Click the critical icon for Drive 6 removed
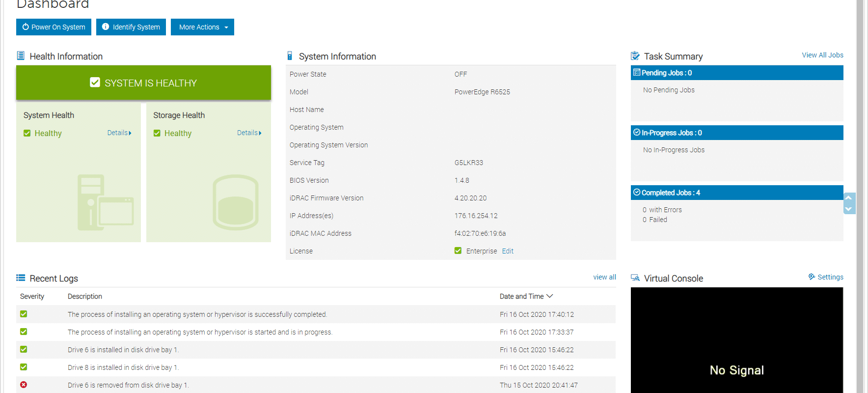This screenshot has height=393, width=868. tap(24, 385)
